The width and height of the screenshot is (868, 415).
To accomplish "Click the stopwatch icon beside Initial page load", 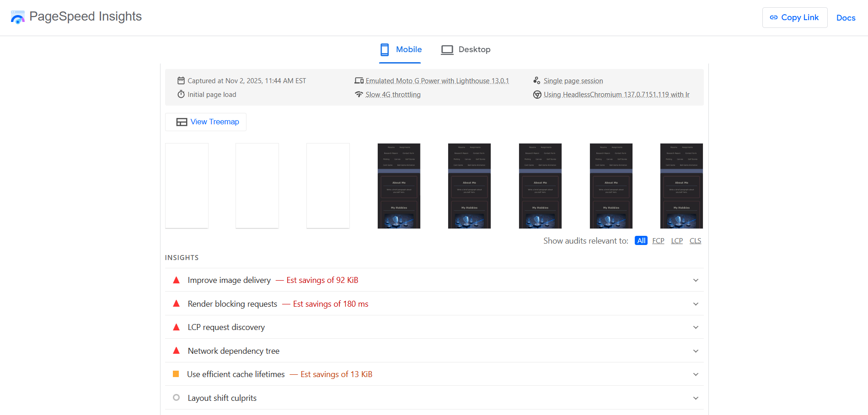I will [181, 94].
